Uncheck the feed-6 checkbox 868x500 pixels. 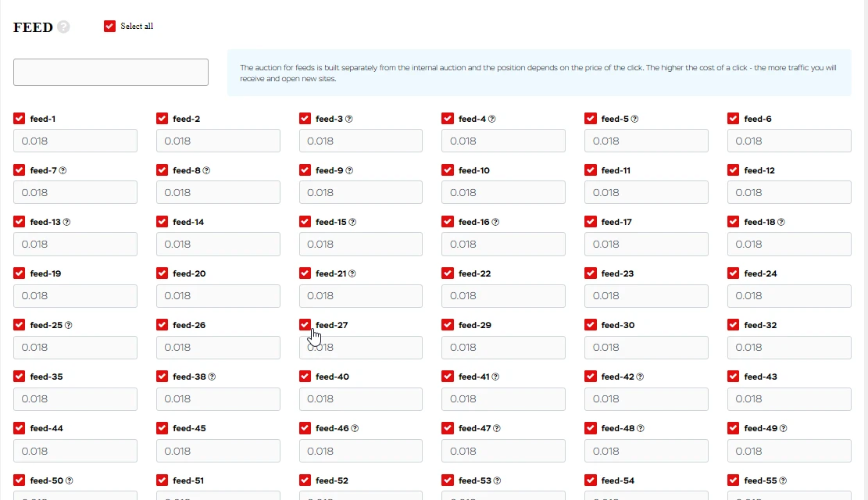pos(734,119)
